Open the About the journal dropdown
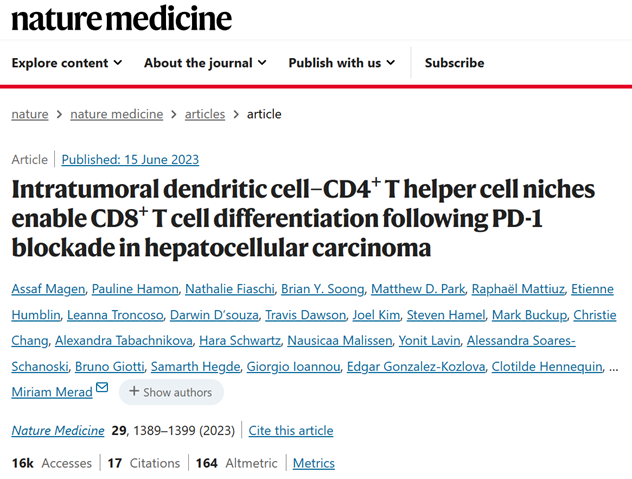 pyautogui.click(x=205, y=63)
